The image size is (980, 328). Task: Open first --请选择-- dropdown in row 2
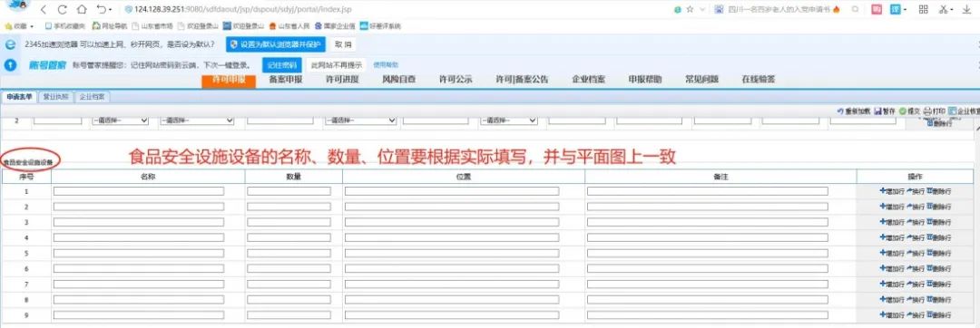point(120,121)
